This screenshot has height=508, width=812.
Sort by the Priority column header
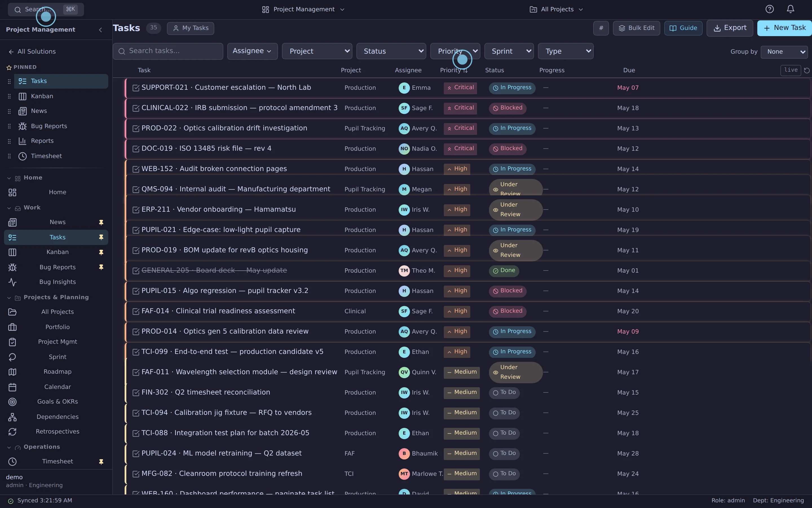[x=453, y=70]
